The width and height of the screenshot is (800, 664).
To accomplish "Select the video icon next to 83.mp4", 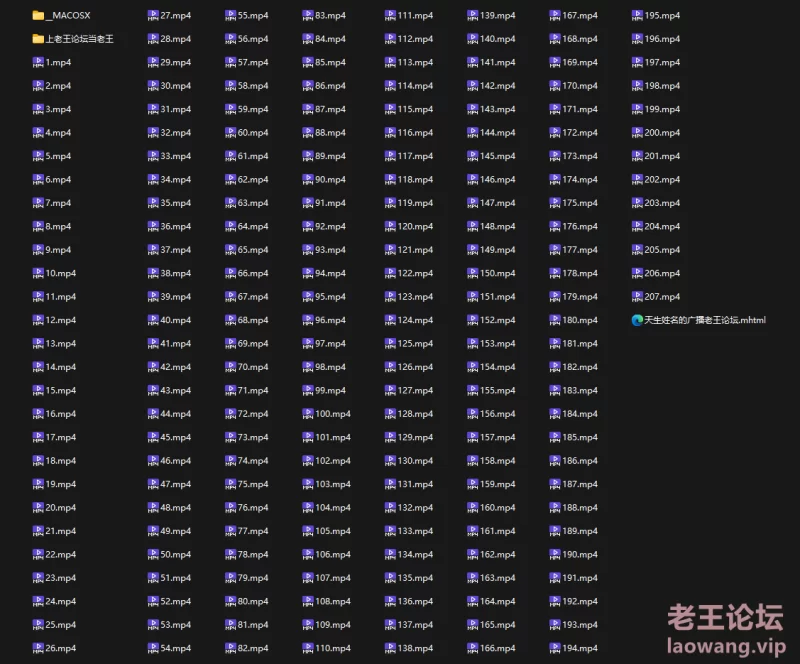I will [x=308, y=15].
